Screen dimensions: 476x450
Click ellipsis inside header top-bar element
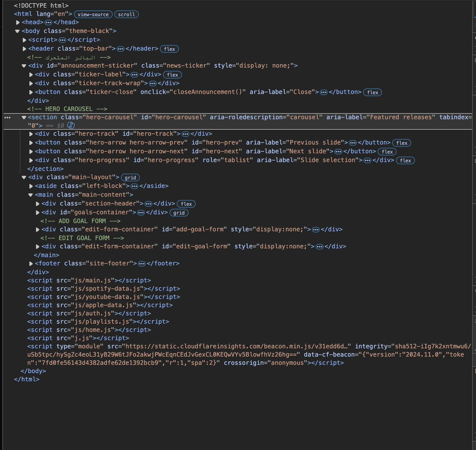121,49
